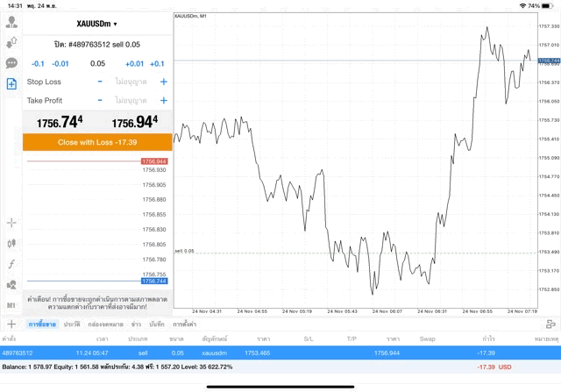The height and width of the screenshot is (392, 561).
Task: Select the open sell position 489763512 row
Action: pyautogui.click(x=263, y=353)
